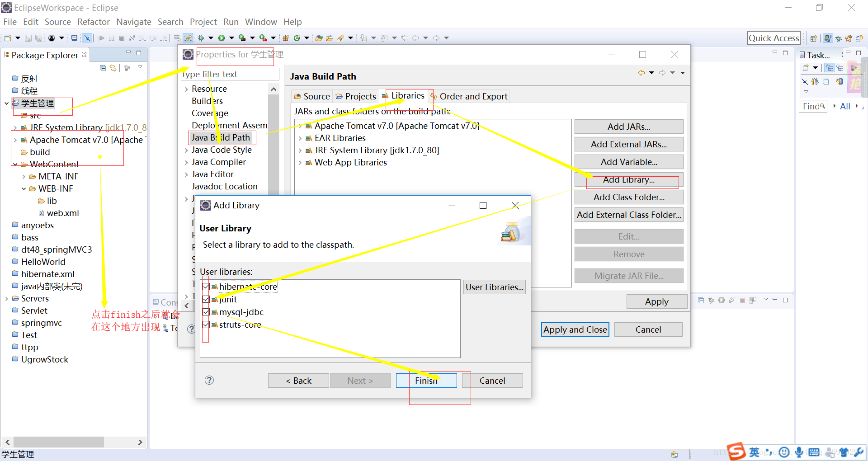
Task: Click the Package Explorer scroll-right arrow
Action: (x=140, y=442)
